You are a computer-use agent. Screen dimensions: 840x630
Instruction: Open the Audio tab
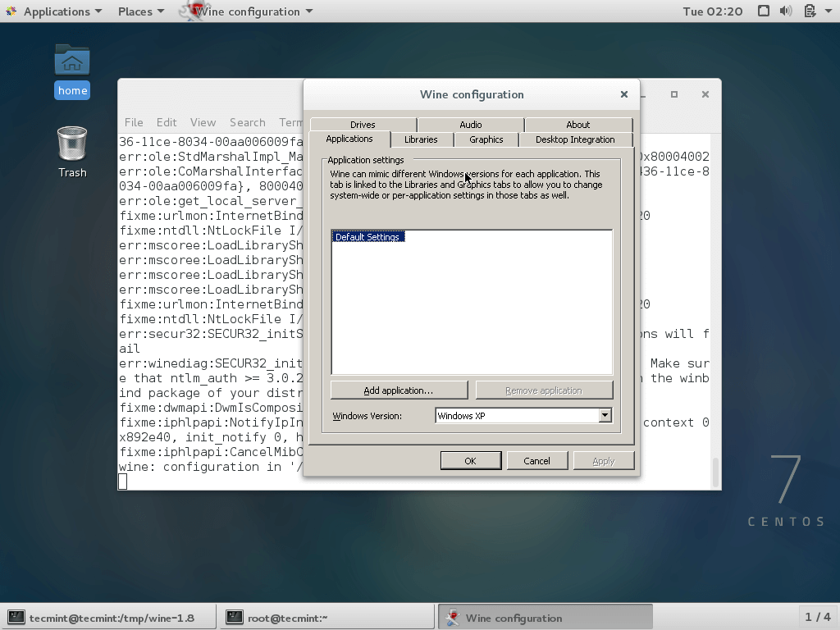[471, 125]
